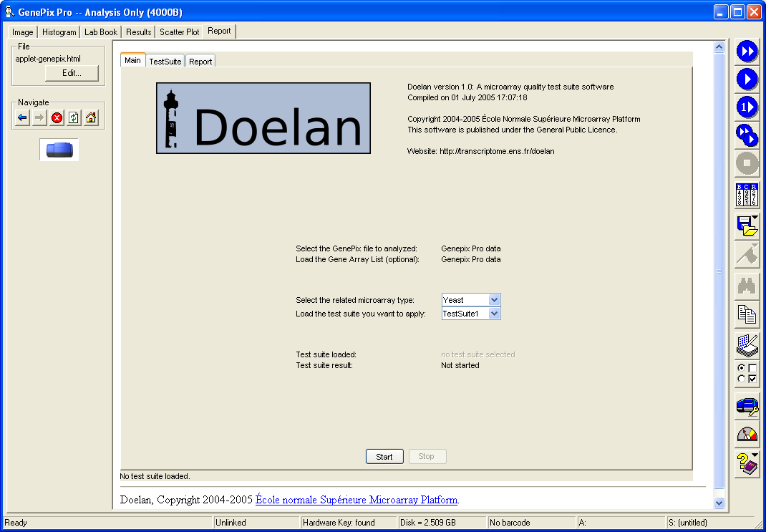The width and height of the screenshot is (766, 532).
Task: Click 'Disk = 2.509 GB' in status bar
Action: pos(428,523)
